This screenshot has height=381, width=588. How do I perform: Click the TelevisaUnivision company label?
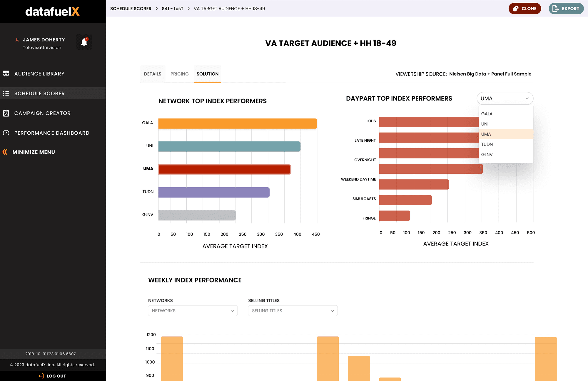(x=42, y=48)
